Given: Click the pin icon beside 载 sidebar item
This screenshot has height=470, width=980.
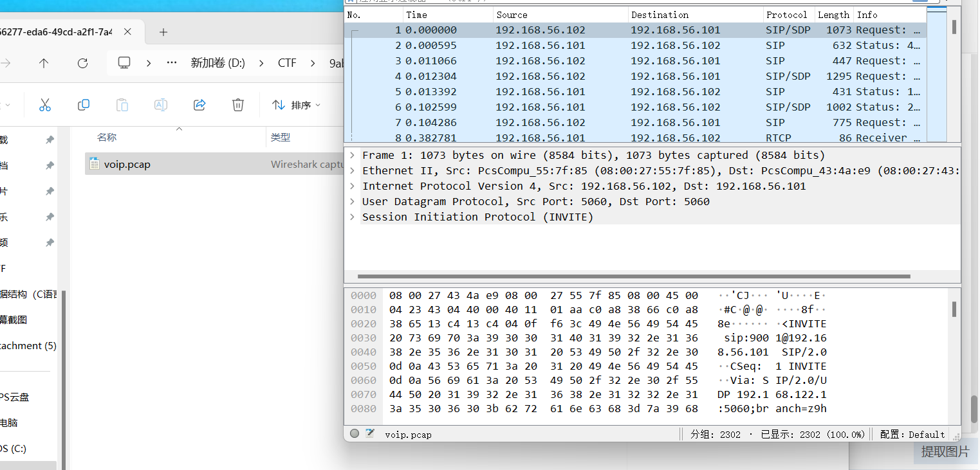Looking at the screenshot, I should pyautogui.click(x=50, y=140).
